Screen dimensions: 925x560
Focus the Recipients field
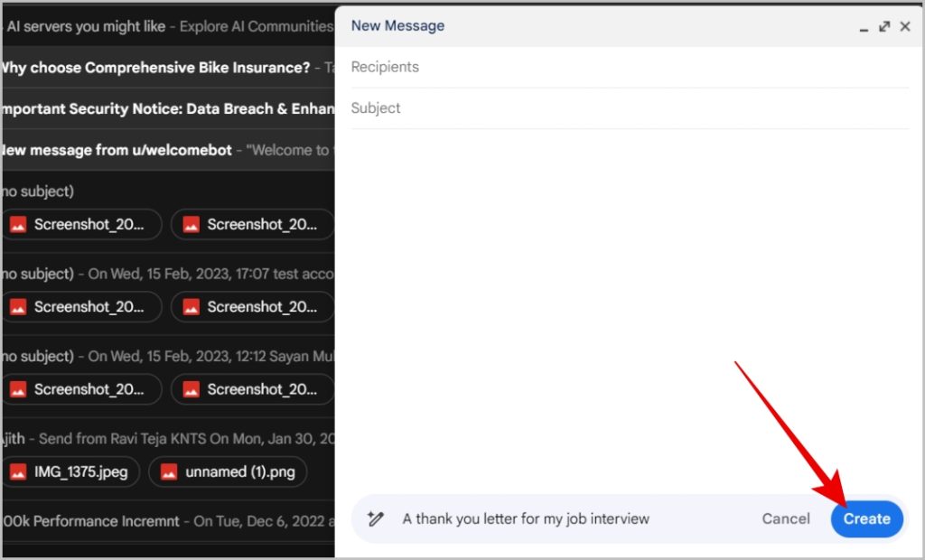[x=630, y=67]
